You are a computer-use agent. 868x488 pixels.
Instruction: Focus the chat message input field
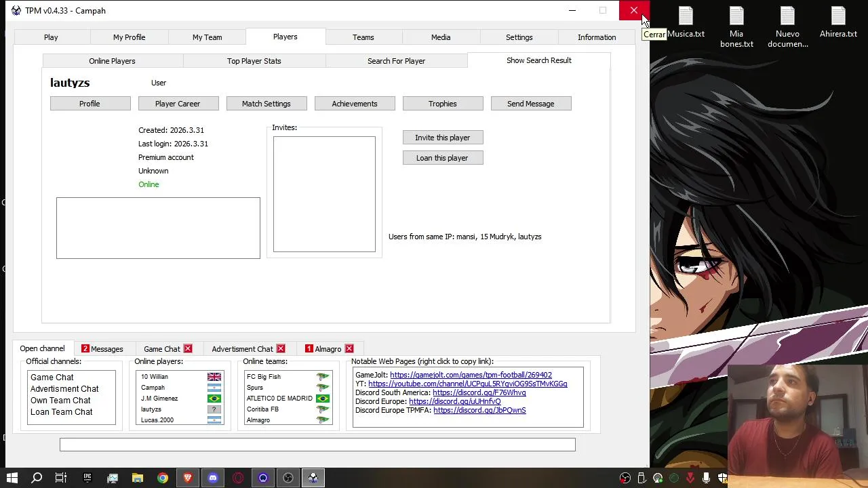(x=317, y=445)
